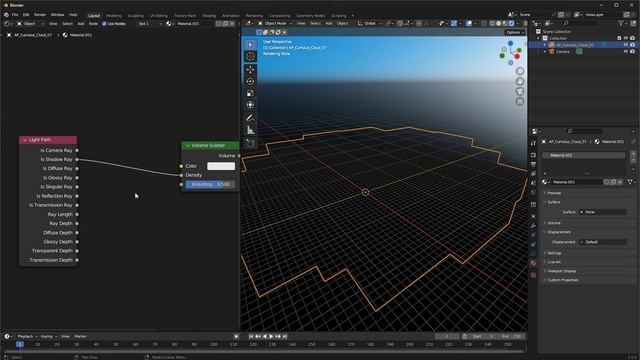This screenshot has height=360, width=640.
Task: Collapse the Volume Scatter node
Action: click(187, 145)
